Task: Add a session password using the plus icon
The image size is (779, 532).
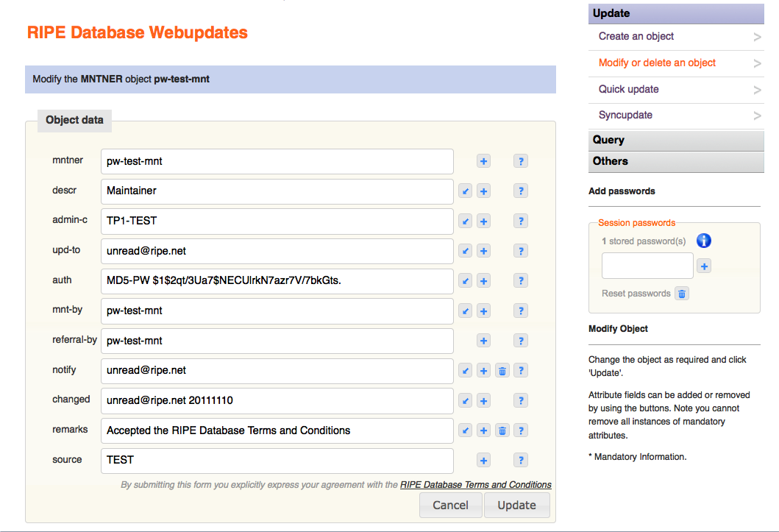Action: (704, 266)
